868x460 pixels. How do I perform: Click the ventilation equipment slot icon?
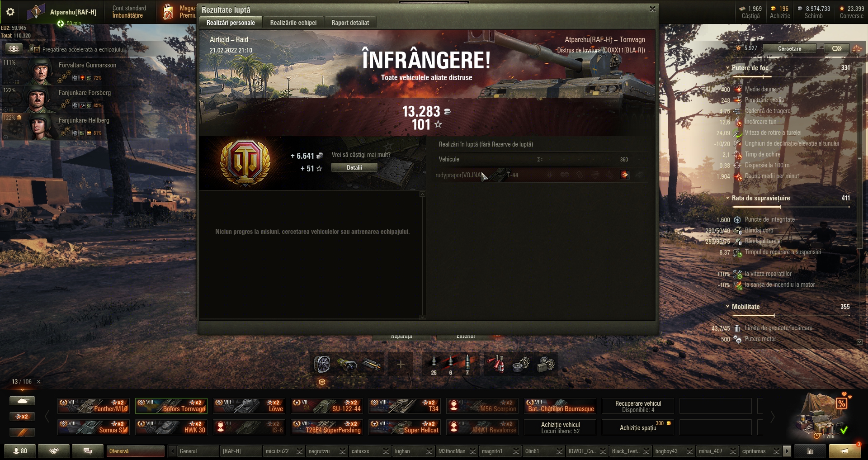322,364
